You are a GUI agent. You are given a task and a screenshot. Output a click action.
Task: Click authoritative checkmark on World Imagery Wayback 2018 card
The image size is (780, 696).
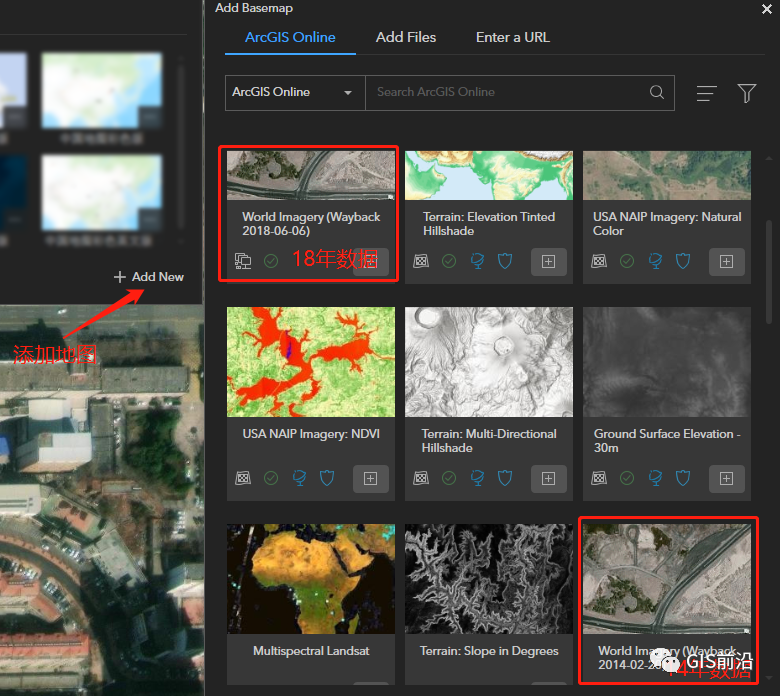271,261
